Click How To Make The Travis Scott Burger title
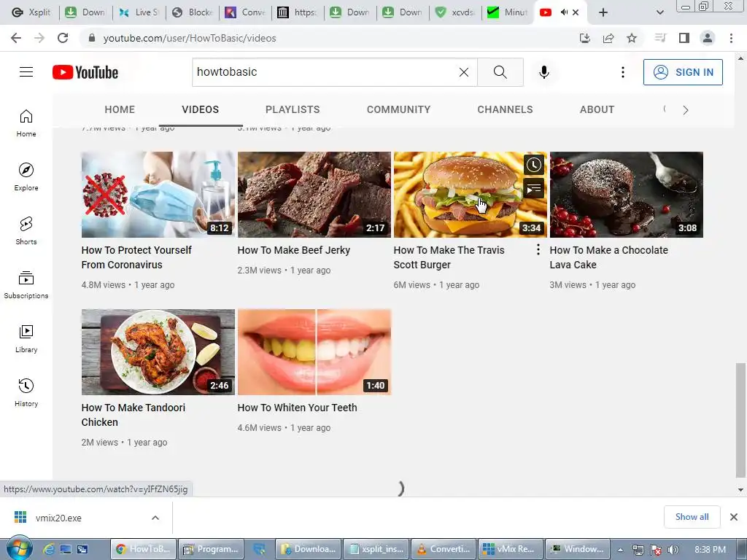 coord(449,257)
